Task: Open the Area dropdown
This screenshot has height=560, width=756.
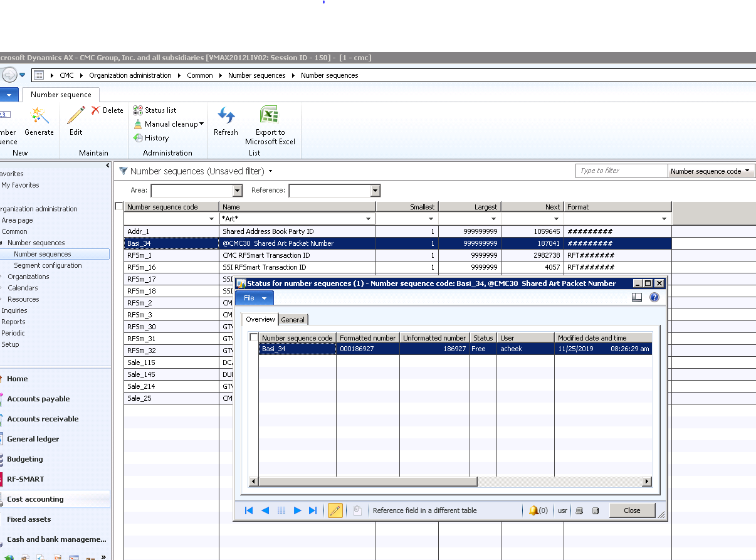Action: click(238, 191)
